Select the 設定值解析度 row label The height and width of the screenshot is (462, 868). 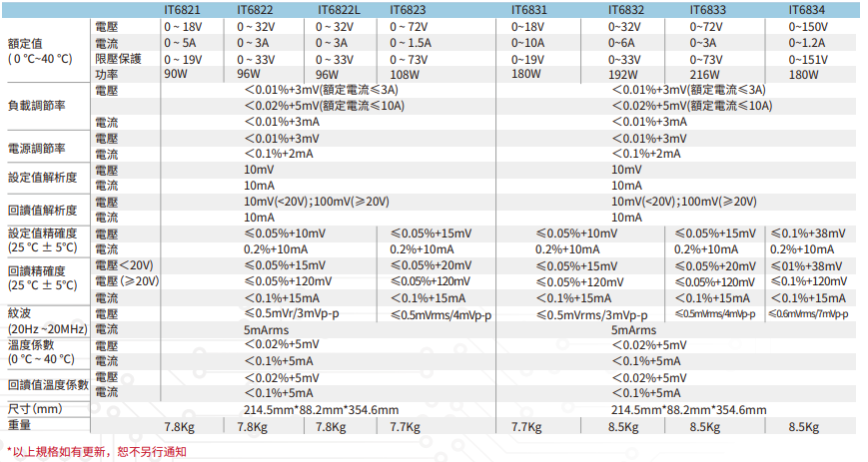pos(42,178)
